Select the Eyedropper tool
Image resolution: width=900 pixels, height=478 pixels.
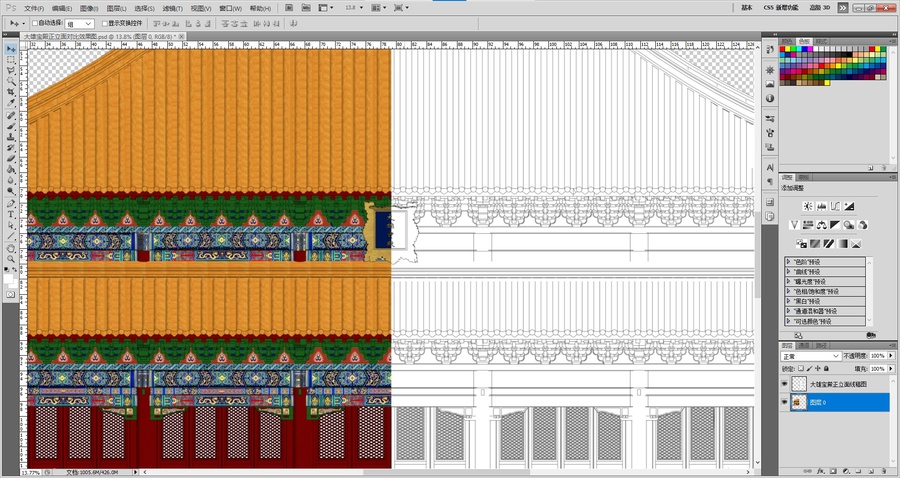coord(11,103)
